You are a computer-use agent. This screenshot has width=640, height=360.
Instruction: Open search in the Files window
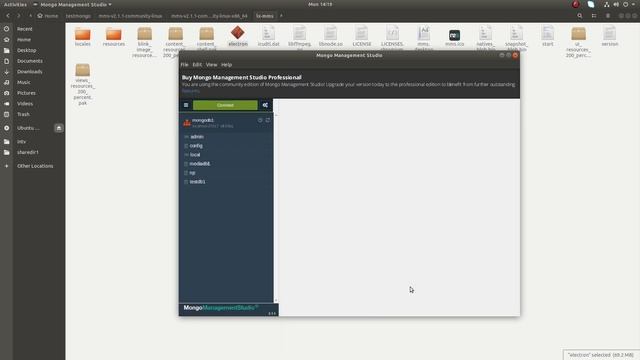[x=580, y=16]
